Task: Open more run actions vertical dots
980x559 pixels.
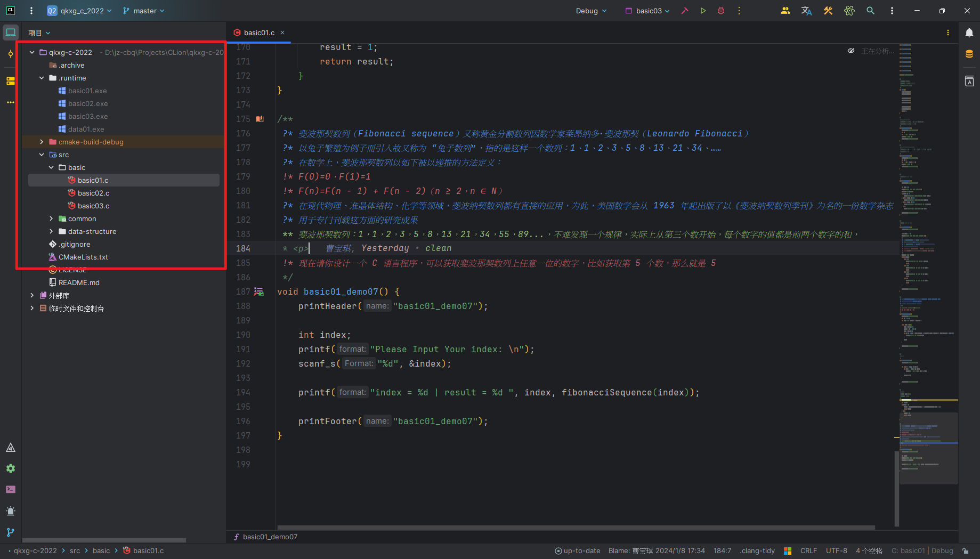Action: tap(739, 11)
